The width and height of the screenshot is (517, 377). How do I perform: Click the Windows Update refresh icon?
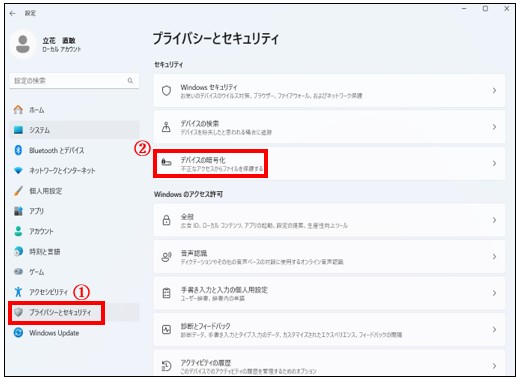point(18,333)
